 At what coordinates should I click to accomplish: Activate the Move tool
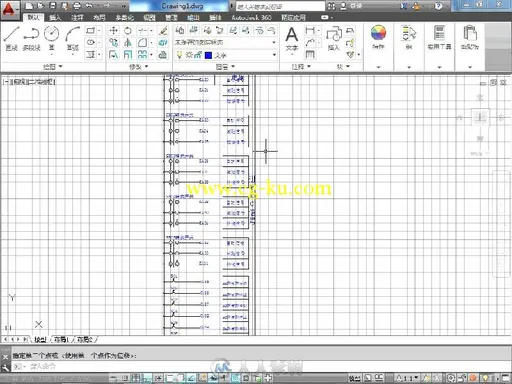pos(113,31)
